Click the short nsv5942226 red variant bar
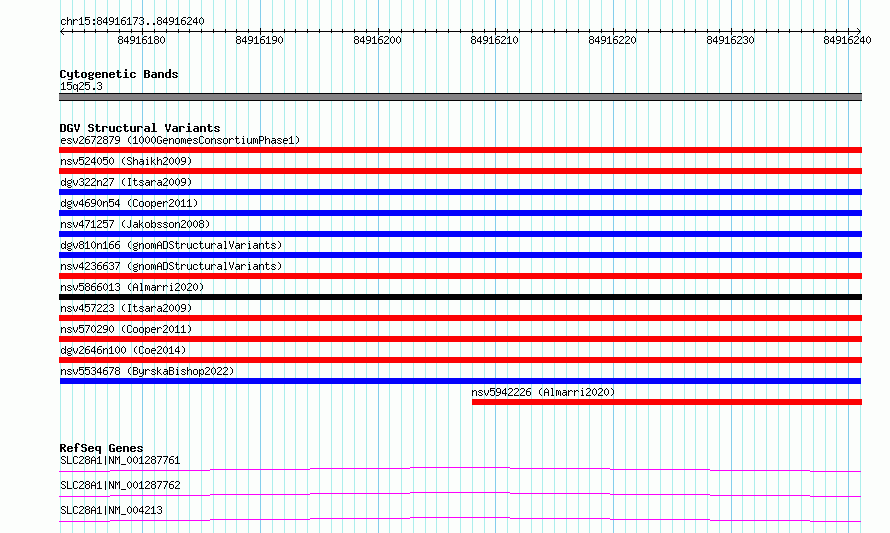This screenshot has height=533, width=890. tap(667, 402)
